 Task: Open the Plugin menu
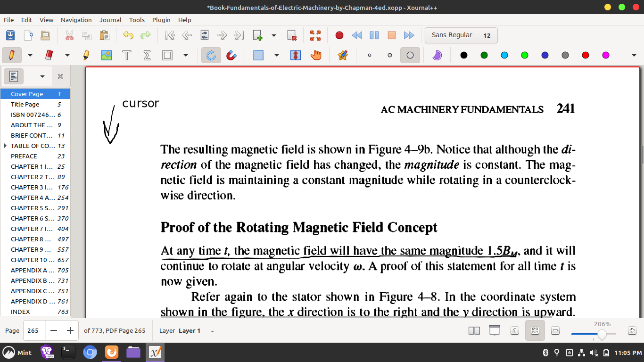pos(161,20)
